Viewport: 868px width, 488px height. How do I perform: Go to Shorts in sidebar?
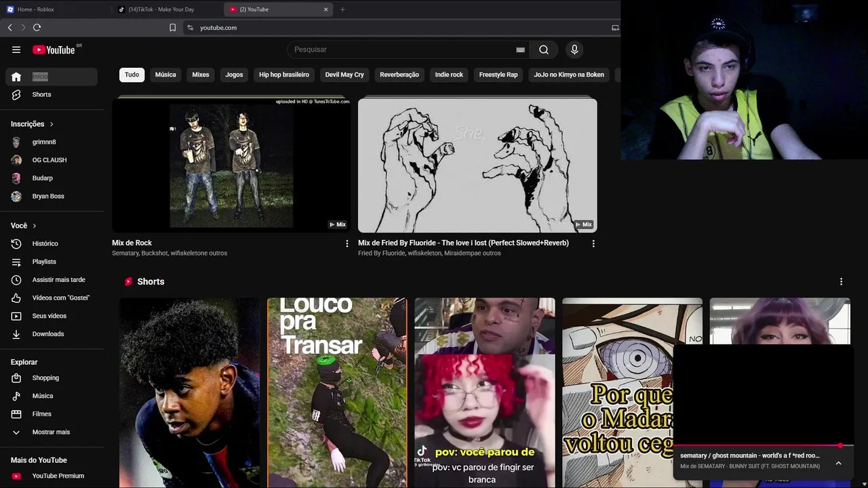point(52,94)
